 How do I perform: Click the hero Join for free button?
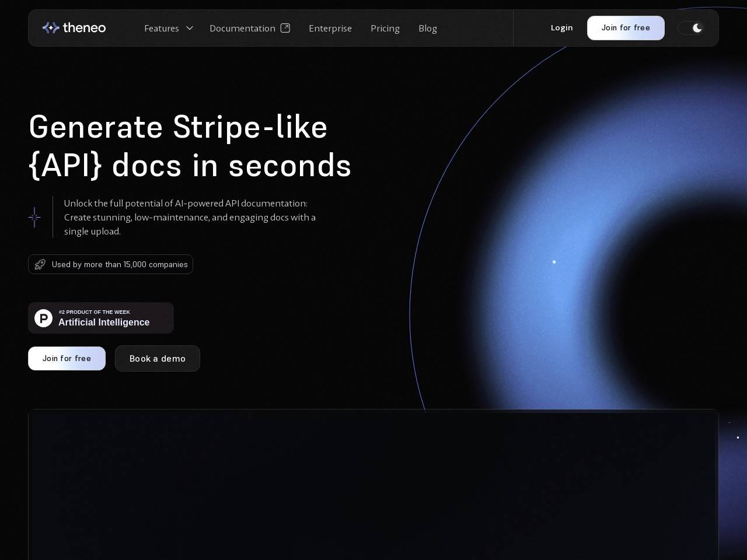[x=67, y=358]
